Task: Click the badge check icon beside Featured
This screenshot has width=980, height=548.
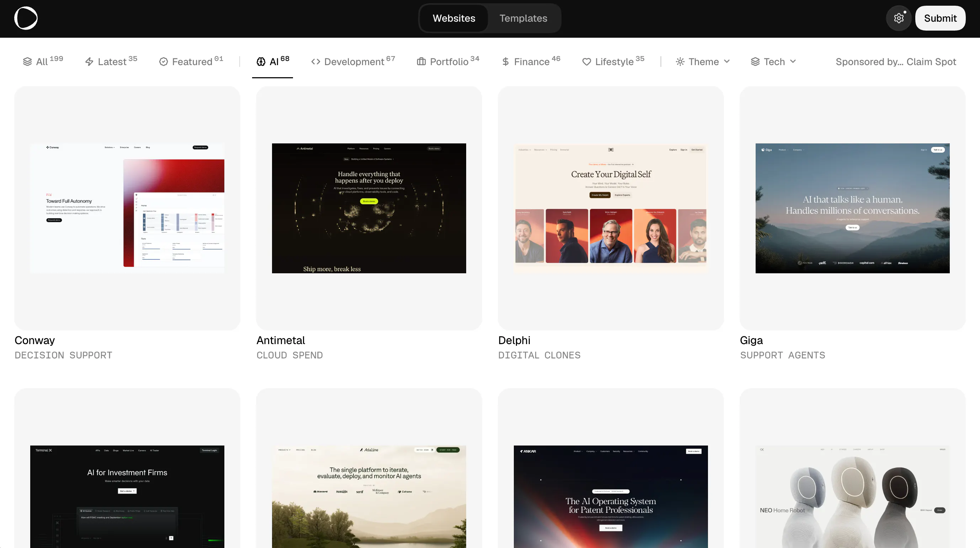Action: tap(164, 62)
